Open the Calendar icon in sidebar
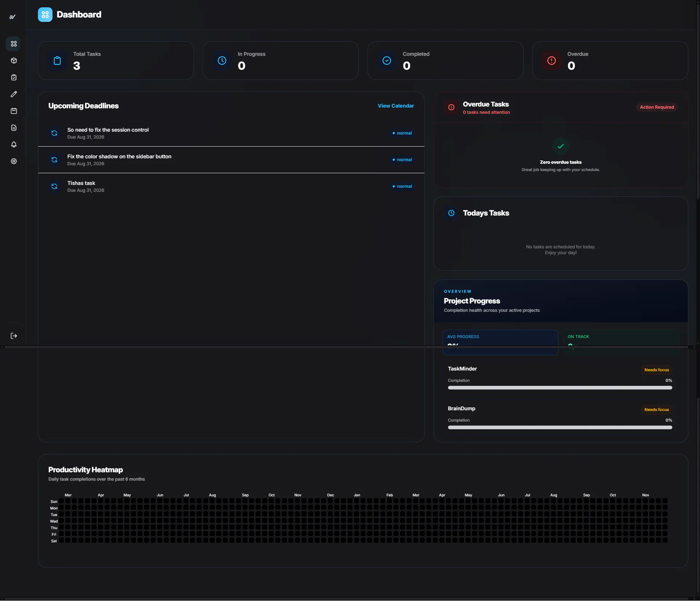Viewport: 700px width, 601px height. 14,111
